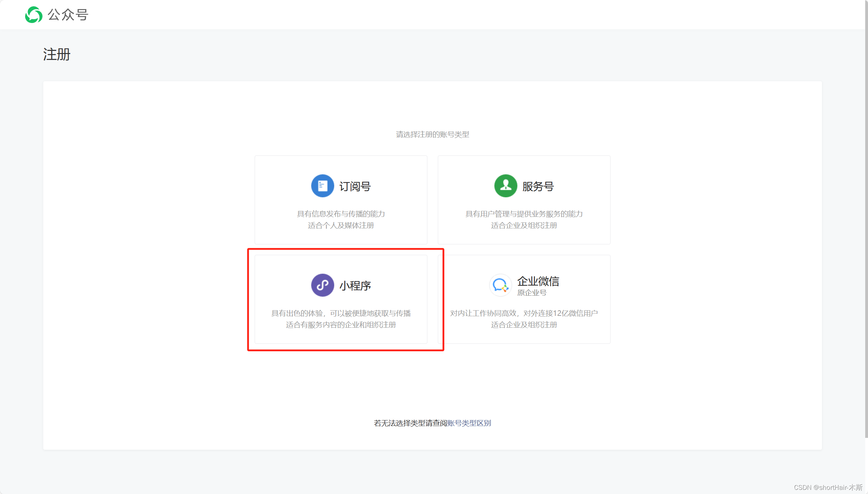Select the 订阅号 account type title
Image resolution: width=868 pixels, height=494 pixels.
click(x=355, y=187)
